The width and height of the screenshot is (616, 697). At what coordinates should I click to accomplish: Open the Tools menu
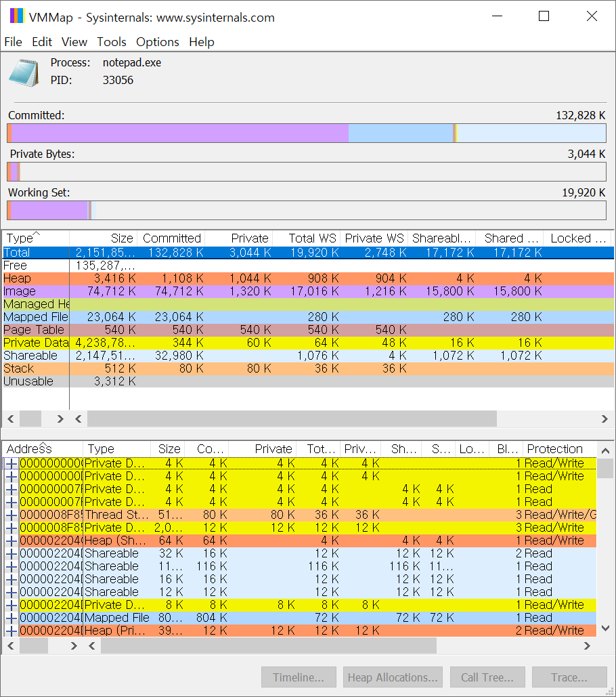[x=112, y=42]
